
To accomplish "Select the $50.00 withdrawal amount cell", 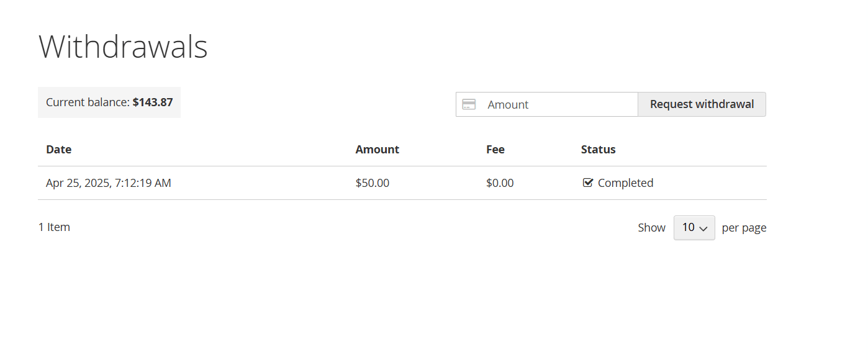I will (372, 183).
